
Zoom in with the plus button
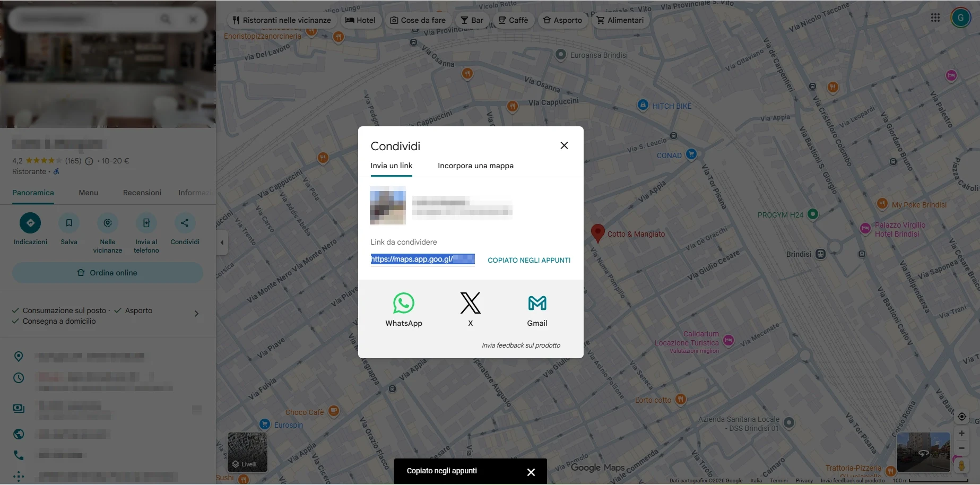coord(961,434)
